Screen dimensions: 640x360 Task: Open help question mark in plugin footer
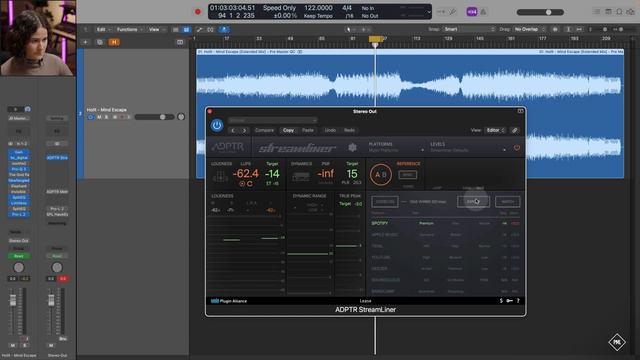(x=518, y=301)
